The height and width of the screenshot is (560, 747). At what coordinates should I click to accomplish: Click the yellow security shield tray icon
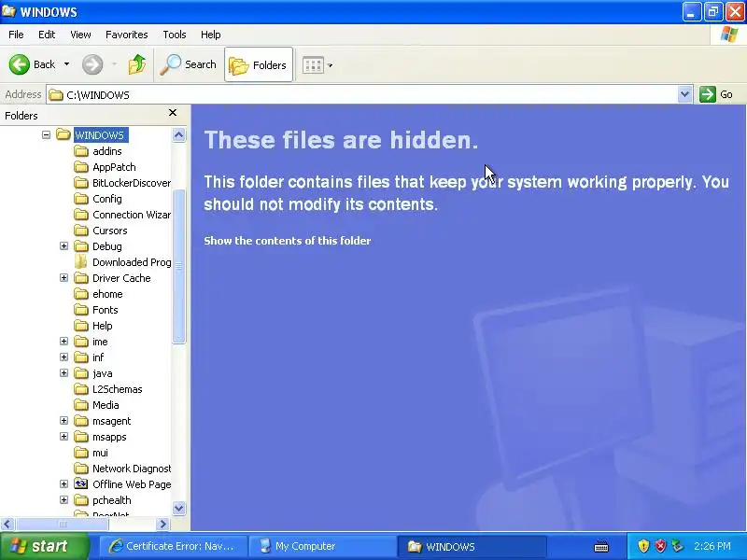pyautogui.click(x=643, y=546)
